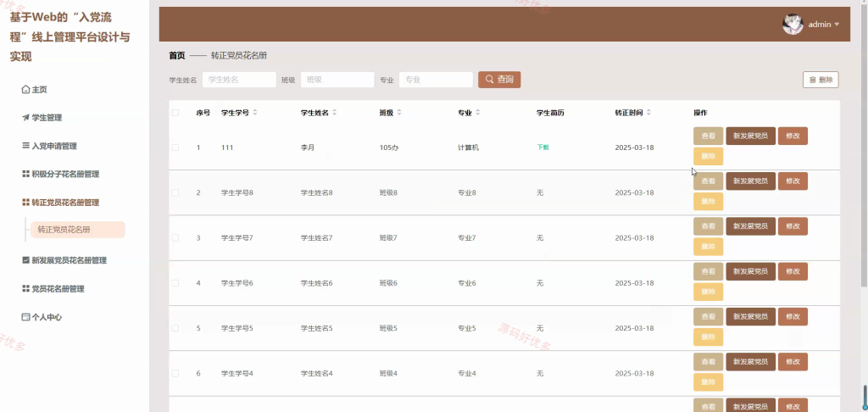The height and width of the screenshot is (412, 868).
Task: Click 新发展党员 for row 学生姓名7
Action: (x=751, y=226)
